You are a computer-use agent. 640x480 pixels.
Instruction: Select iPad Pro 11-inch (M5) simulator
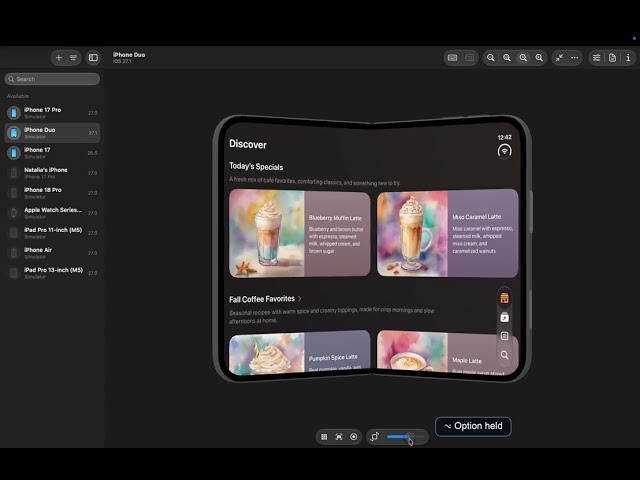tap(52, 233)
